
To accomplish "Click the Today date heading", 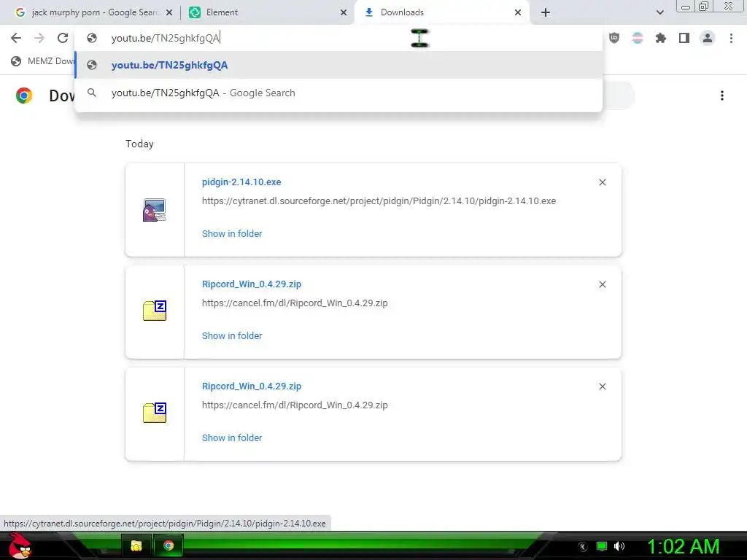I will pyautogui.click(x=139, y=144).
